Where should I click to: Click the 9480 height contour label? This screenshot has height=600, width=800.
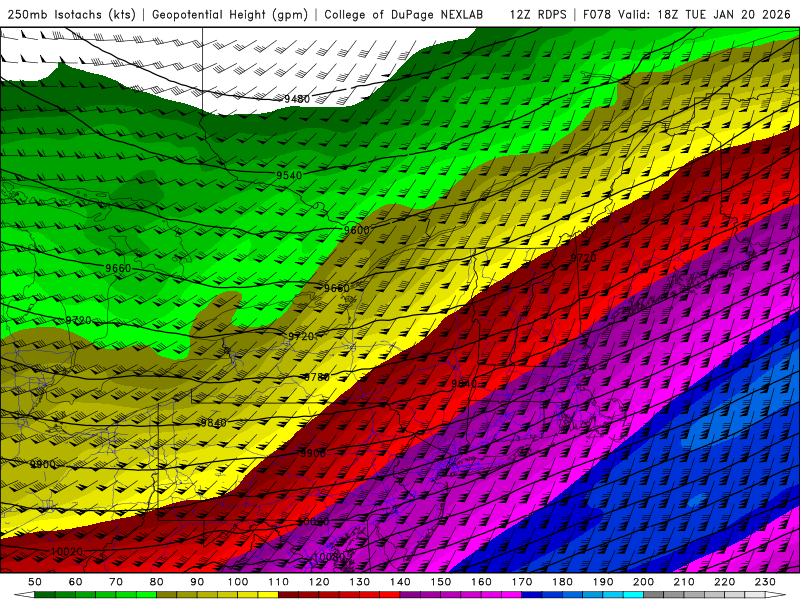click(x=297, y=99)
